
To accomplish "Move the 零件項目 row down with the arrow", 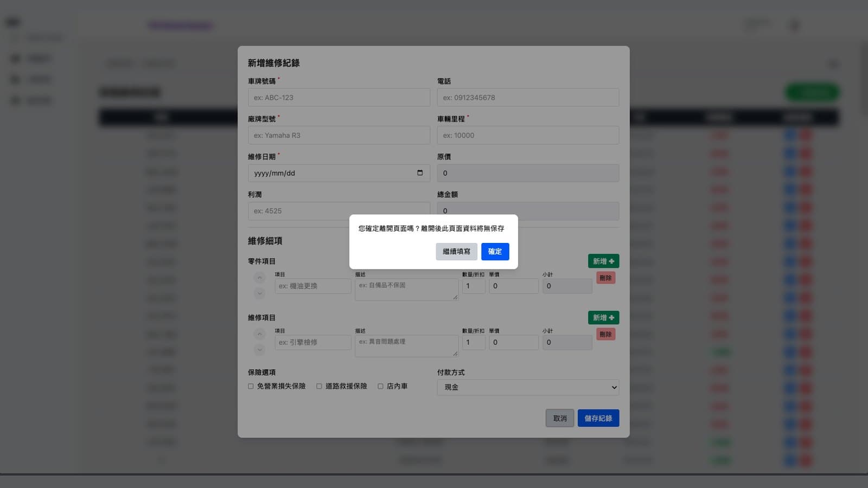I will click(x=260, y=293).
